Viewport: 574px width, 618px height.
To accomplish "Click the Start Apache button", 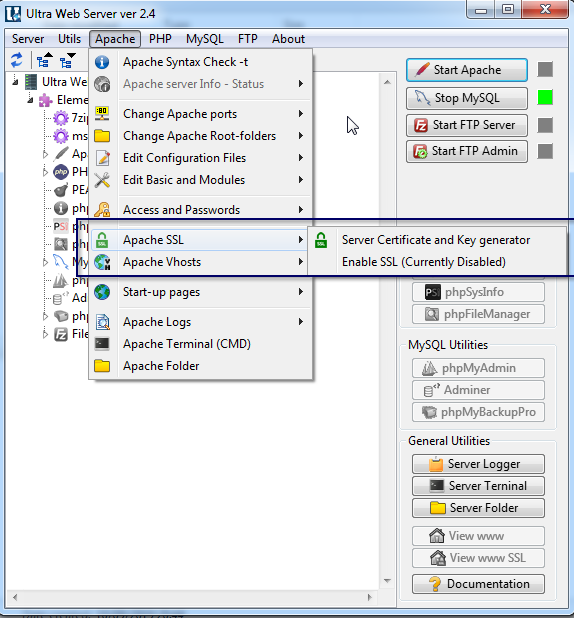I will pyautogui.click(x=467, y=70).
